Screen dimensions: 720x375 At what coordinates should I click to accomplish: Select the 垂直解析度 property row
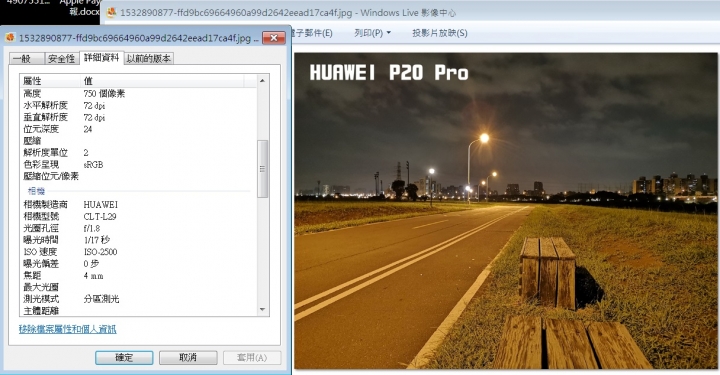point(138,118)
